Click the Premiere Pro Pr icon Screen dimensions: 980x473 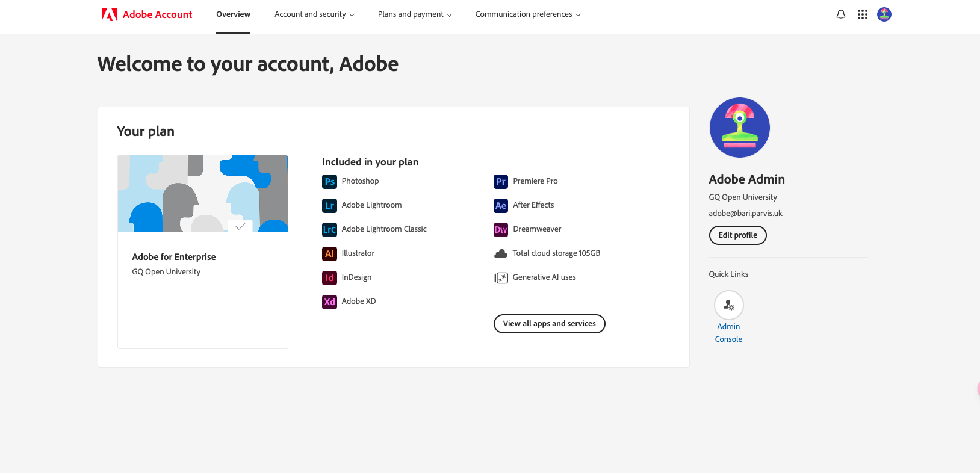pyautogui.click(x=501, y=181)
